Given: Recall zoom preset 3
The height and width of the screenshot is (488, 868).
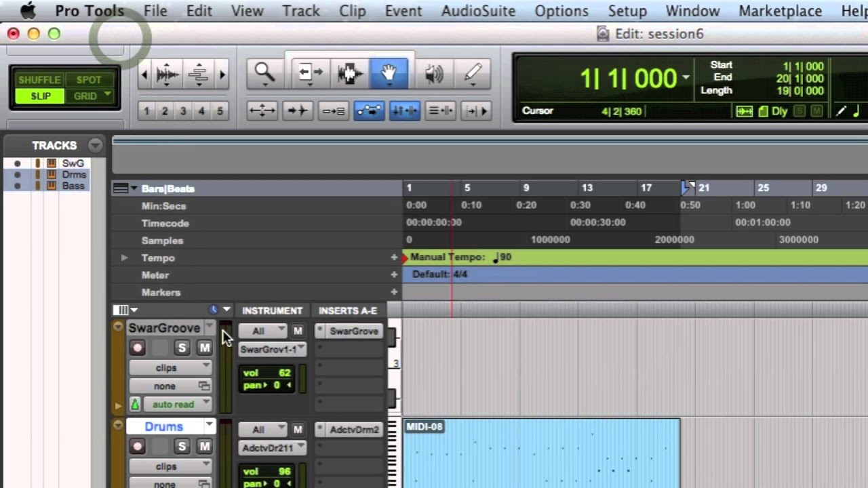Looking at the screenshot, I should pos(183,110).
